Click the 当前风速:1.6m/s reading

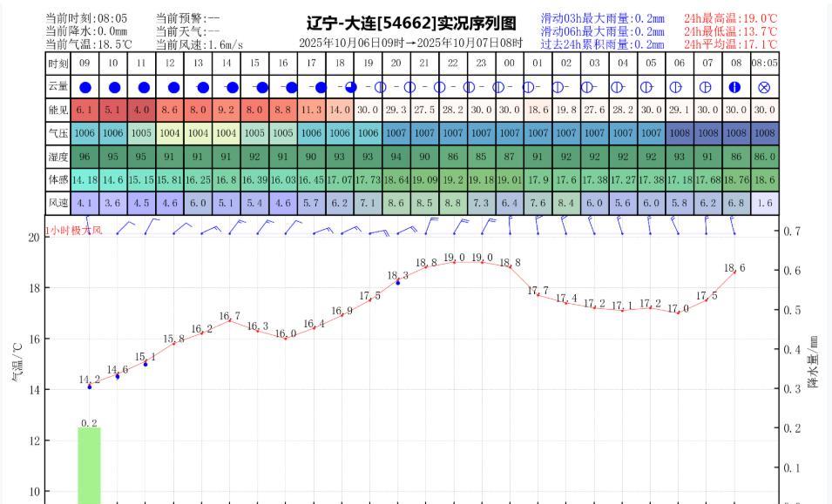199,44
